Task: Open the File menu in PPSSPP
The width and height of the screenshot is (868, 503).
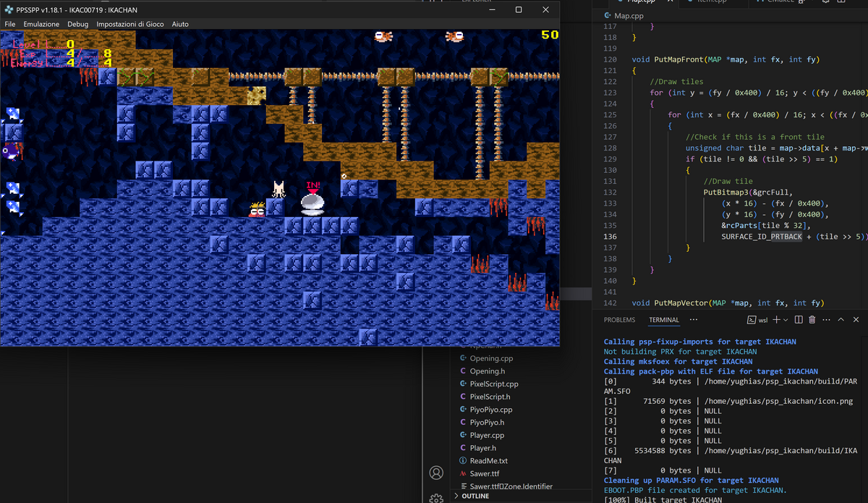Action: pyautogui.click(x=10, y=24)
